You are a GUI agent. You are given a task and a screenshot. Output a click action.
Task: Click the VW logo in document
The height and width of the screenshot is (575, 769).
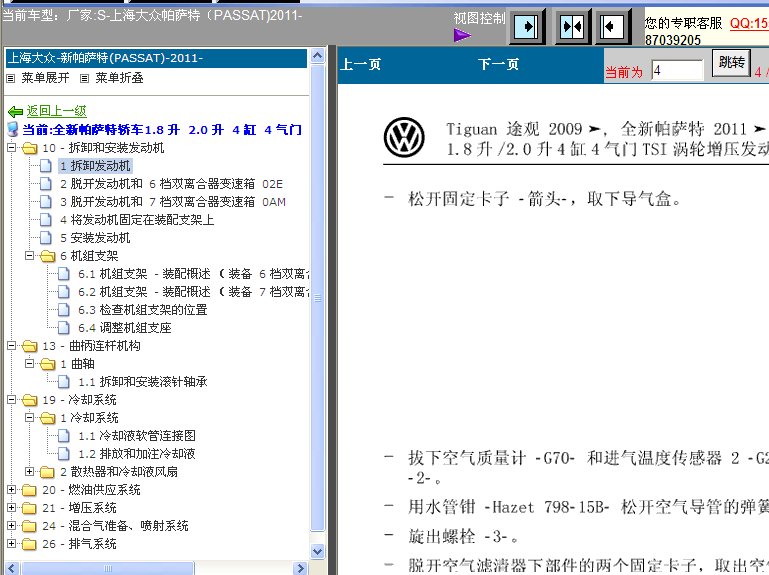[x=404, y=137]
